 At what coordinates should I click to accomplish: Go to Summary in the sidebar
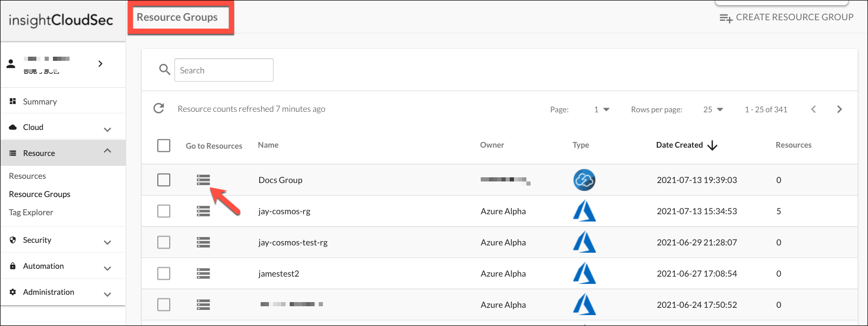pyautogui.click(x=40, y=101)
